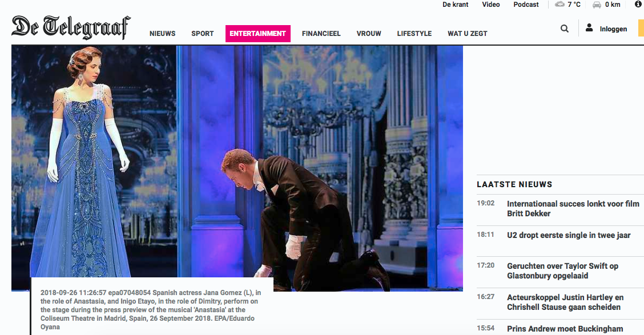
Task: Click the weather cloud icon
Action: pyautogui.click(x=560, y=5)
